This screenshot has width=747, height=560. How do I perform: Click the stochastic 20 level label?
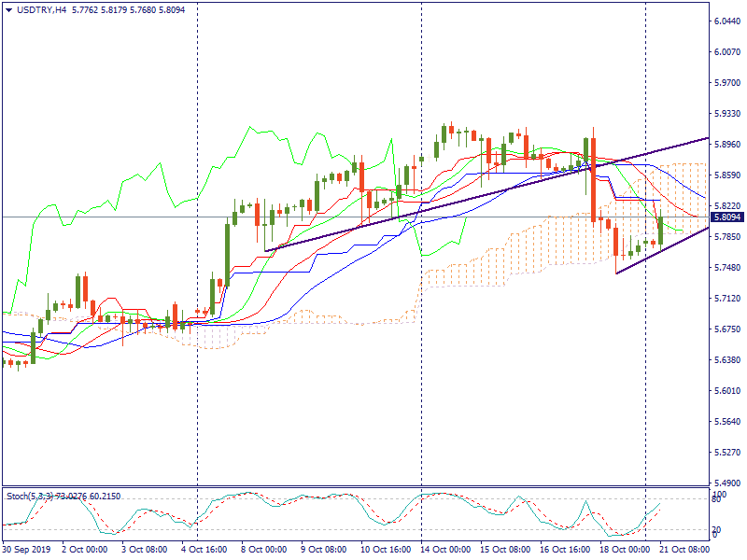pos(717,529)
